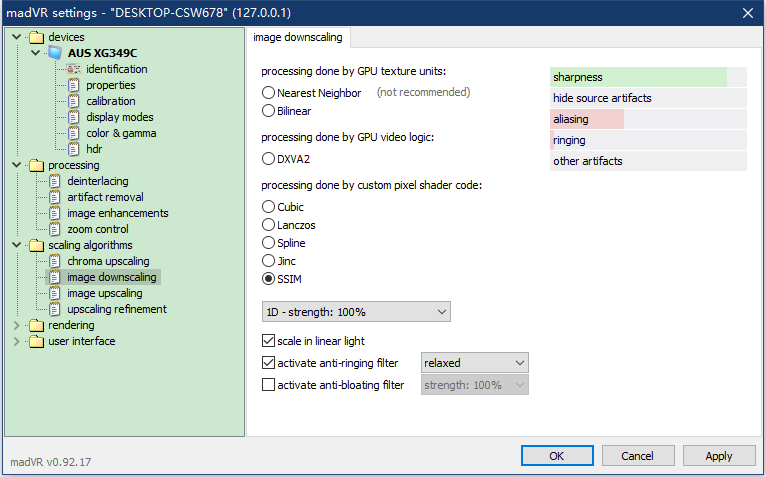Click the hdr page icon
Image resolution: width=766 pixels, height=477 pixels.
(x=73, y=149)
